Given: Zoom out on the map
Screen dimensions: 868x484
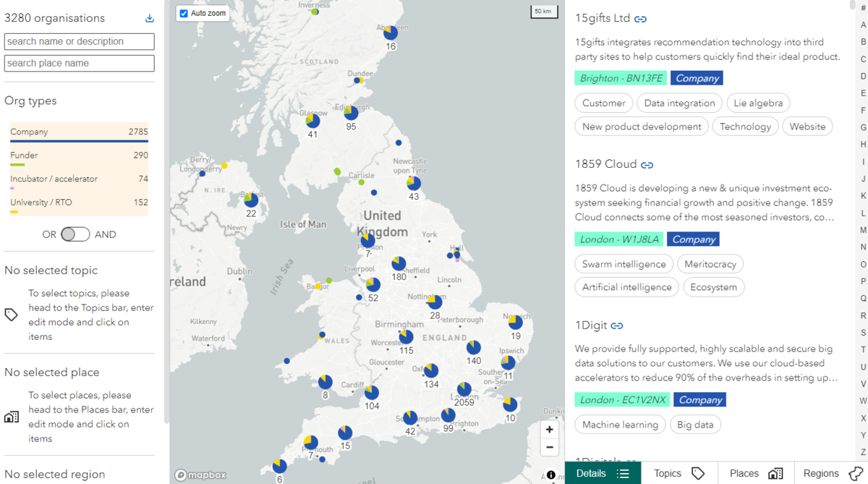Looking at the screenshot, I should 550,447.
